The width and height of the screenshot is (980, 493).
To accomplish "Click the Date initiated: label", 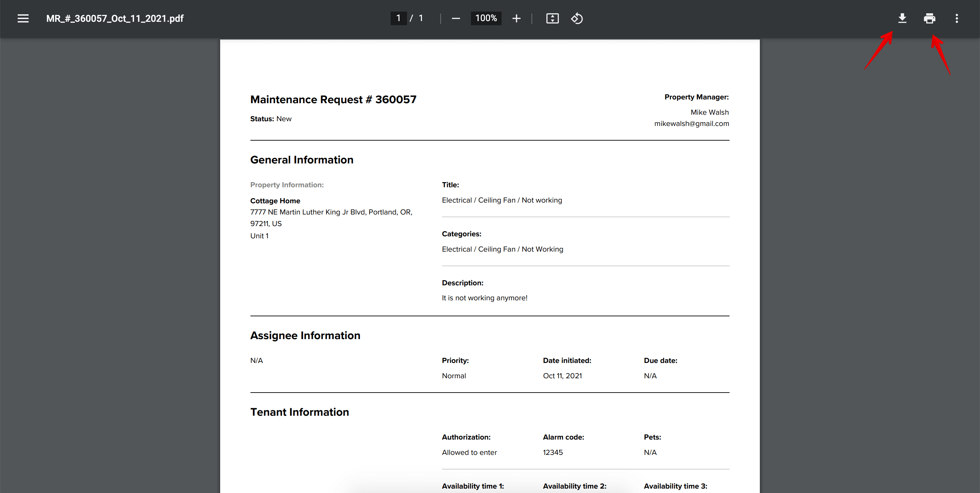I will coord(567,361).
